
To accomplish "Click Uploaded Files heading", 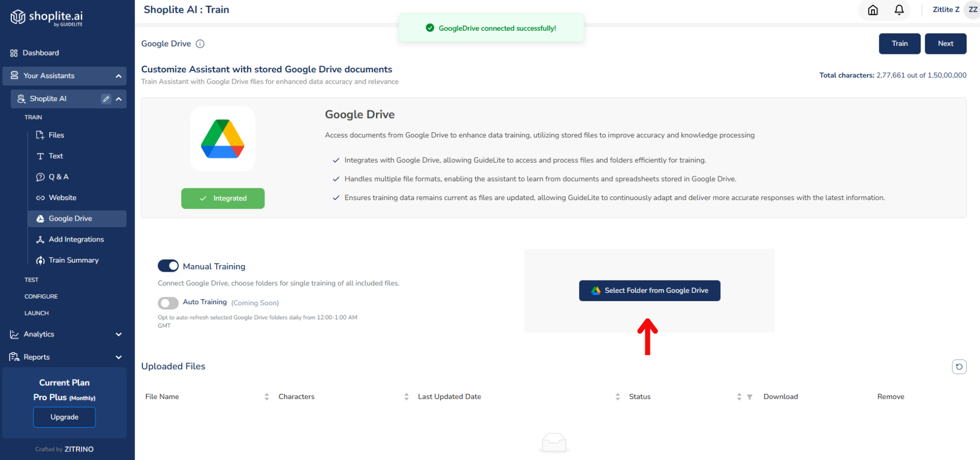I will [173, 366].
